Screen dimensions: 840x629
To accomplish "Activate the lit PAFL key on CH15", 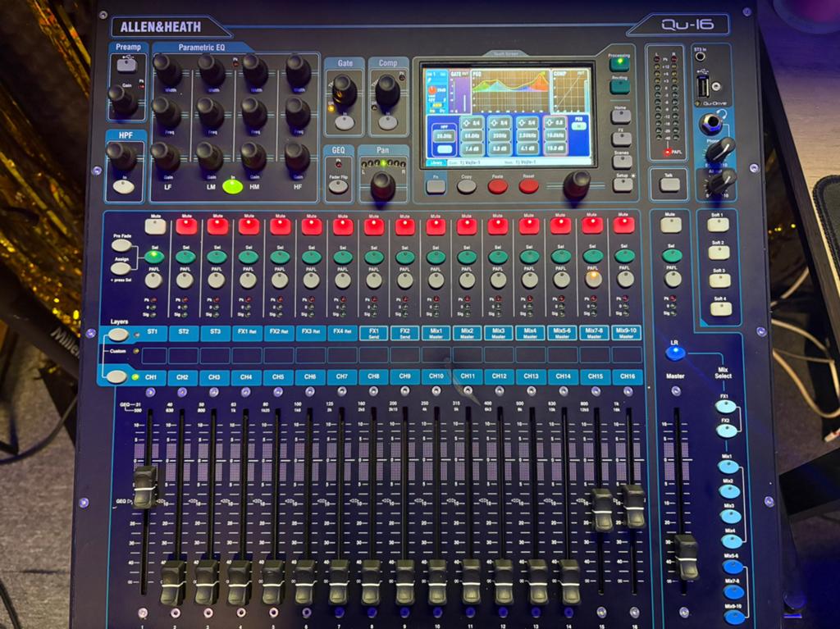I will [592, 278].
